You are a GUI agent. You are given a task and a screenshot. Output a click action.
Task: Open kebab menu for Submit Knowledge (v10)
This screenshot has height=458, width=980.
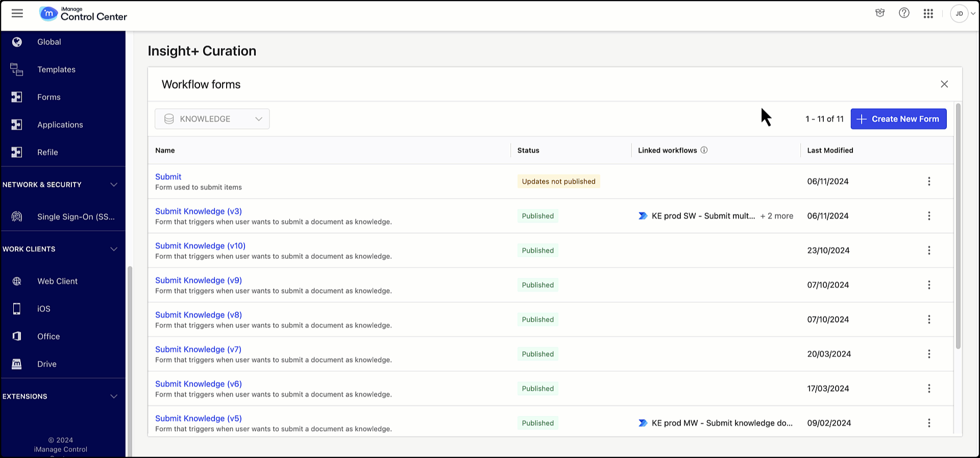928,250
